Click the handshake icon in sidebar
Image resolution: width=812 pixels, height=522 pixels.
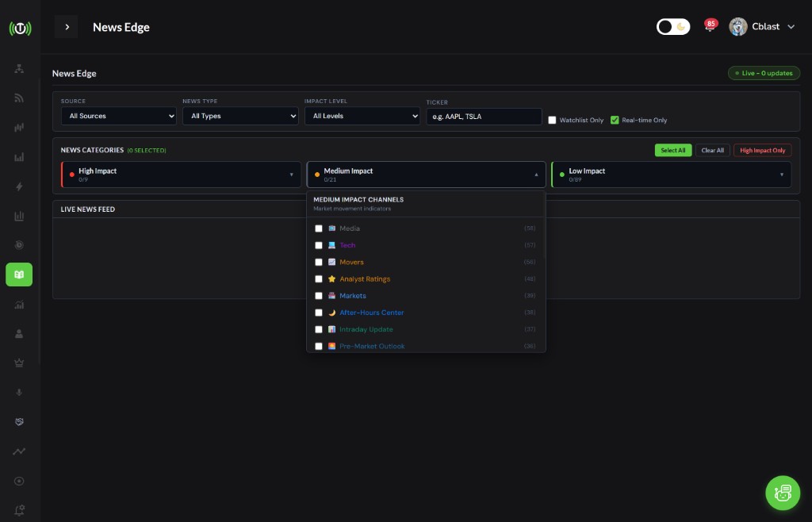pos(19,421)
